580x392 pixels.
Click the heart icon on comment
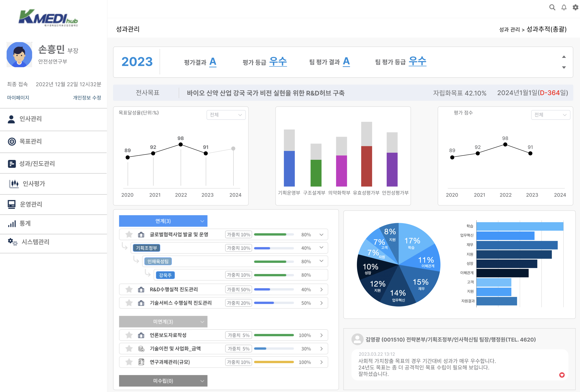tap(562, 375)
